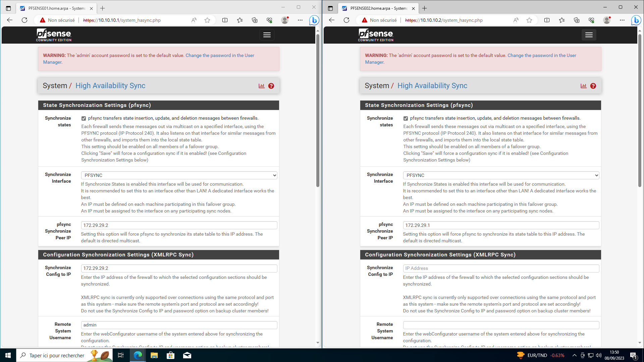
Task: Follow the Change the password link on PFSENSE01
Action: pos(220,55)
